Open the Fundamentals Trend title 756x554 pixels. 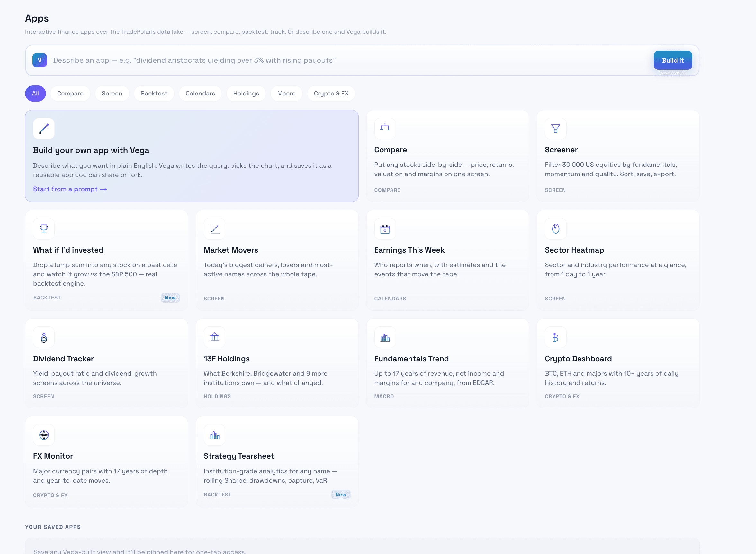point(411,359)
